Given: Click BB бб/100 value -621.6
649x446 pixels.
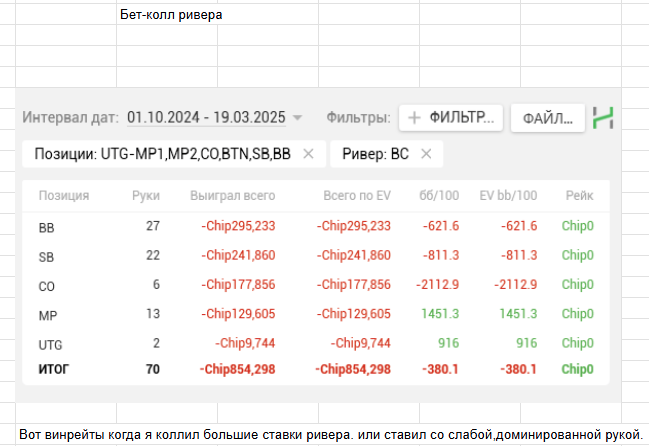Looking at the screenshot, I should pos(440,226).
